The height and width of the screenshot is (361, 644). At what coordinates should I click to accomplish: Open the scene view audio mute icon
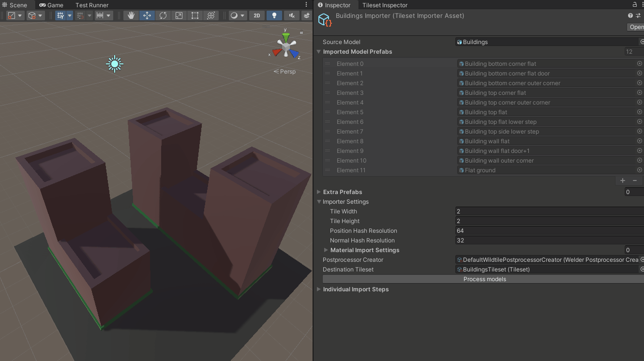[x=291, y=15]
